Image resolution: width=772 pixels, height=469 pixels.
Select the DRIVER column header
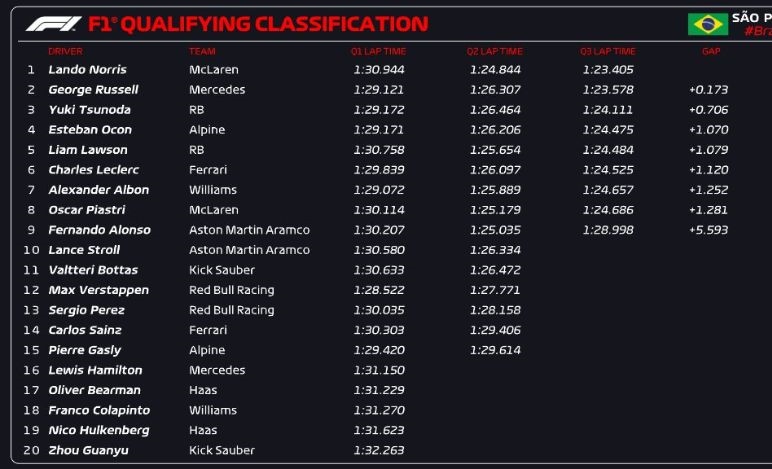point(65,51)
